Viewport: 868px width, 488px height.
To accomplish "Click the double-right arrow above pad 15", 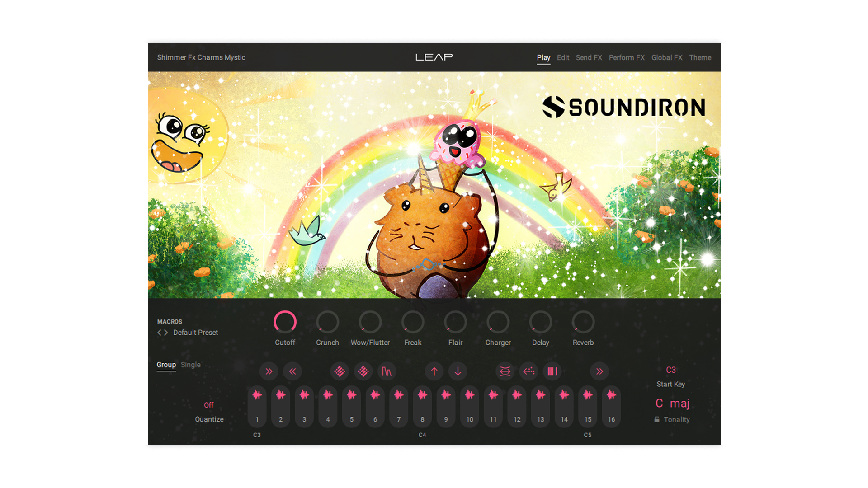I will click(599, 371).
